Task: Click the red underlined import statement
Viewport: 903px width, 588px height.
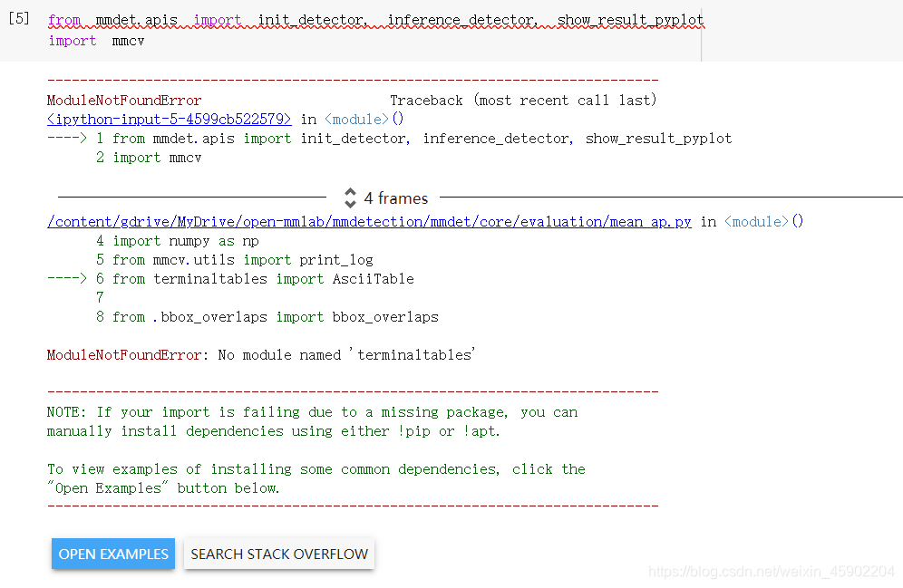Action: (363, 19)
